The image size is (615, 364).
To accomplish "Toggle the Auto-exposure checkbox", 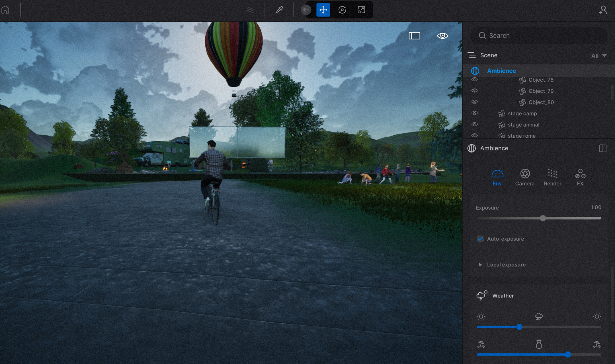I will click(480, 239).
